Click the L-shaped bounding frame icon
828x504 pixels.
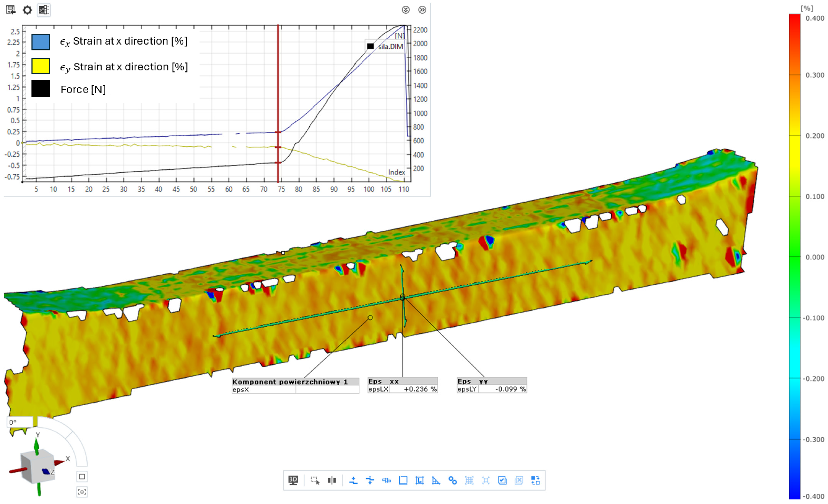tap(419, 480)
